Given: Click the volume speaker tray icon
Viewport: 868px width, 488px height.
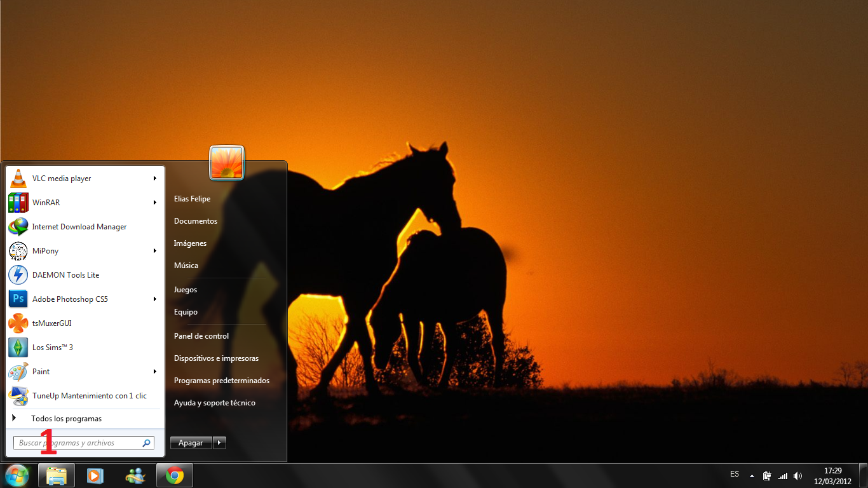Looking at the screenshot, I should point(798,476).
